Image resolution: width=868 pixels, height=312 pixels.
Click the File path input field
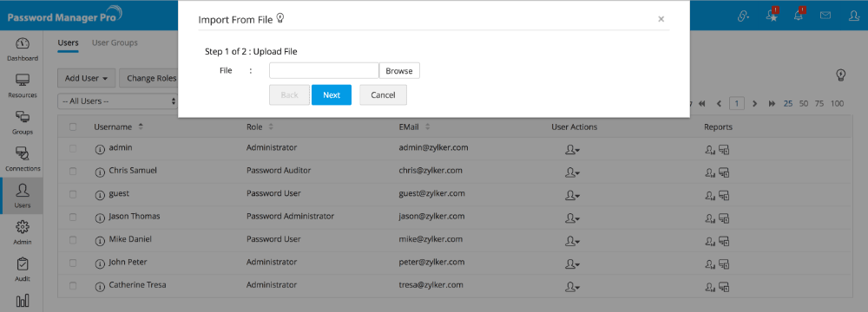(x=324, y=71)
